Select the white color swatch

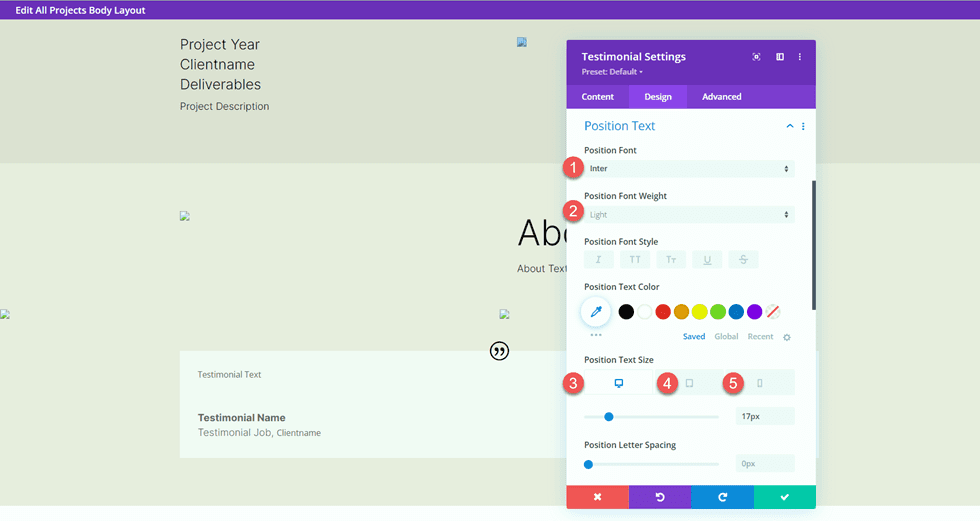644,312
